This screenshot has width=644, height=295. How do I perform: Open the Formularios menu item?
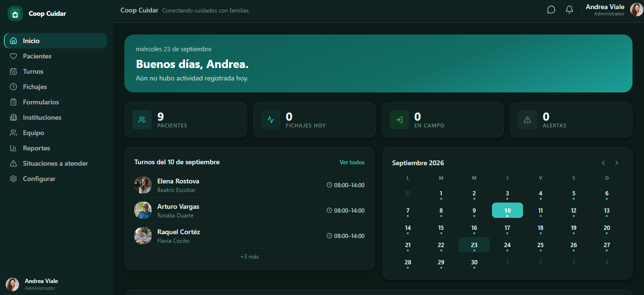tap(55, 102)
